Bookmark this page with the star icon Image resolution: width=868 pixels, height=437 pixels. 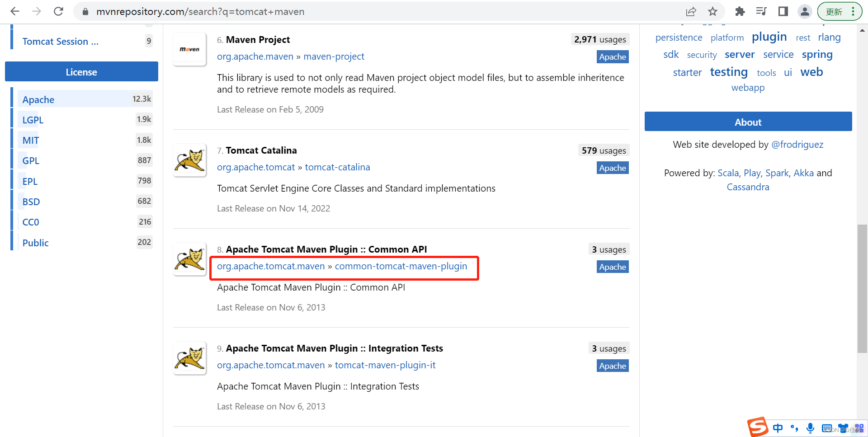pyautogui.click(x=713, y=11)
